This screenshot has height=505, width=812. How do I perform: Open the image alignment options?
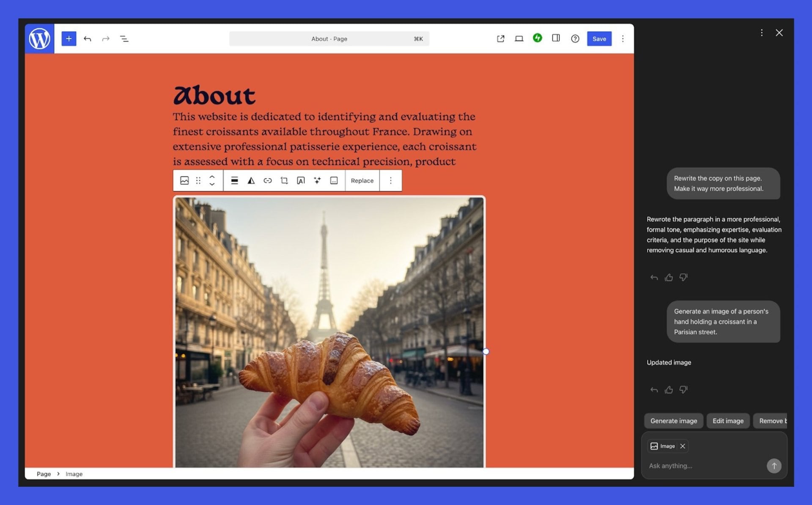pyautogui.click(x=235, y=180)
